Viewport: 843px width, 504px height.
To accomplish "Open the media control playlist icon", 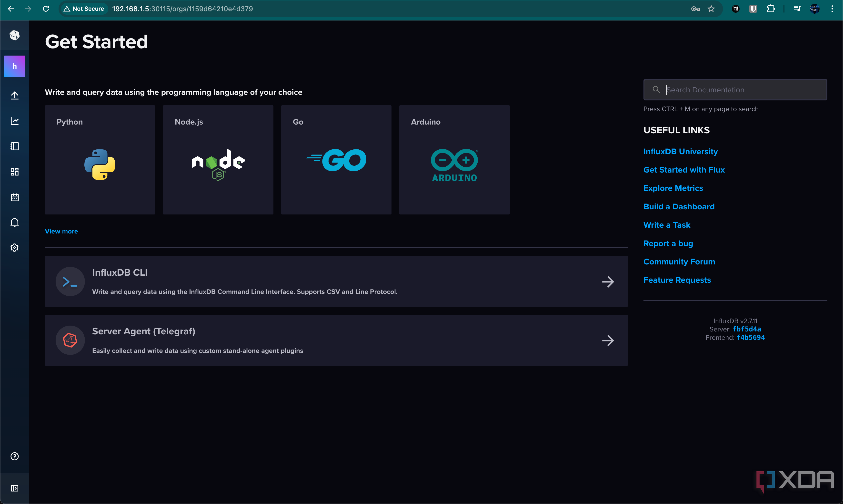I will (797, 9).
